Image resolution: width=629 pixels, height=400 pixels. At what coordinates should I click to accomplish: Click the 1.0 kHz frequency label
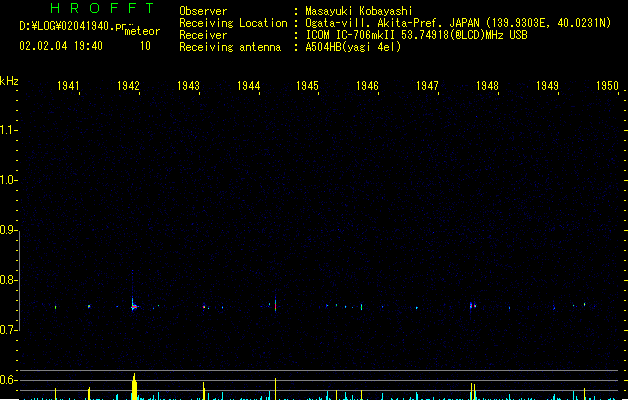[x=7, y=180]
